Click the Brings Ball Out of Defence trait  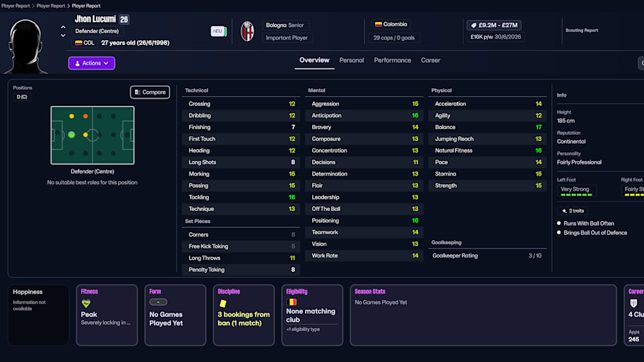click(595, 233)
